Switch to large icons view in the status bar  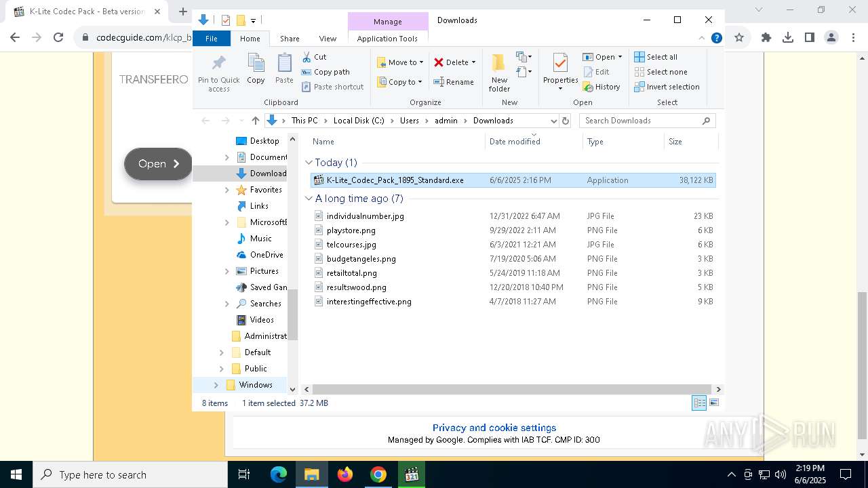tap(713, 403)
